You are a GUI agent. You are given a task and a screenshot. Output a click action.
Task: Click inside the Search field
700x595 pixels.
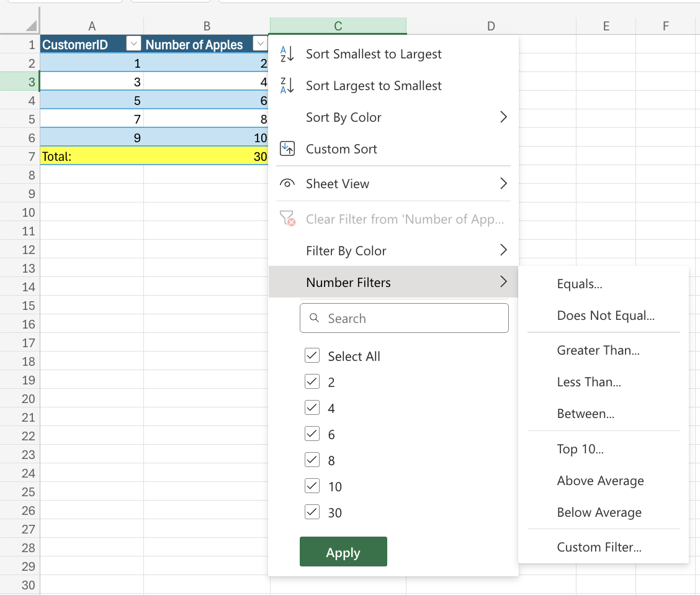tap(403, 317)
